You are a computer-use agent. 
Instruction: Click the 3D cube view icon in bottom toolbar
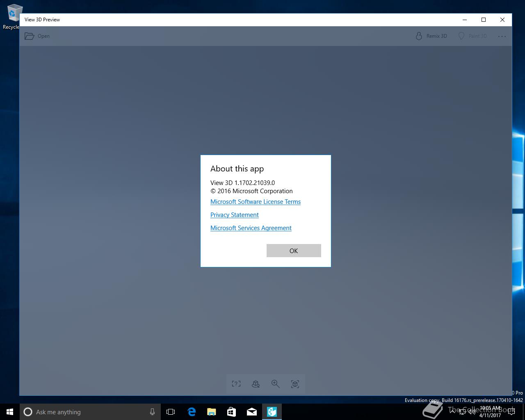coord(295,384)
